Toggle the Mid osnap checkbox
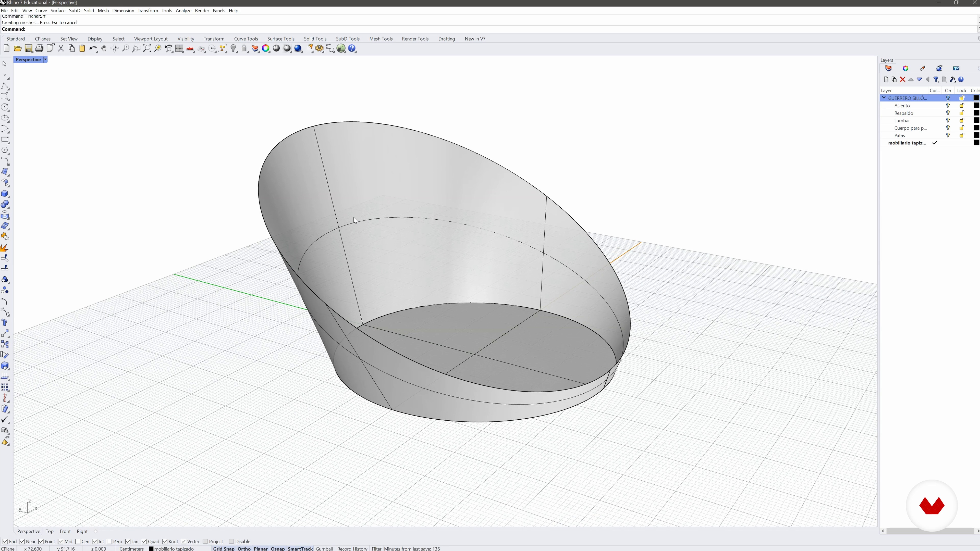The width and height of the screenshot is (980, 551). pyautogui.click(x=61, y=542)
